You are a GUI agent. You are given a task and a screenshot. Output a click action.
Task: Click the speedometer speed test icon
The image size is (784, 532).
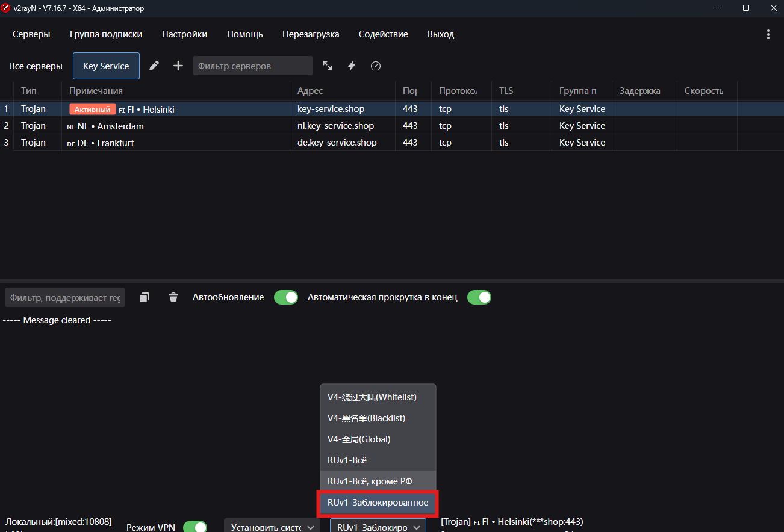click(x=376, y=66)
